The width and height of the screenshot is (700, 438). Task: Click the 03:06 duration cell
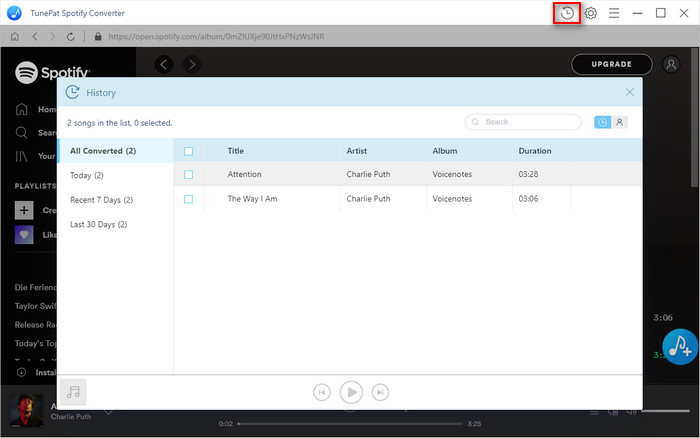528,199
